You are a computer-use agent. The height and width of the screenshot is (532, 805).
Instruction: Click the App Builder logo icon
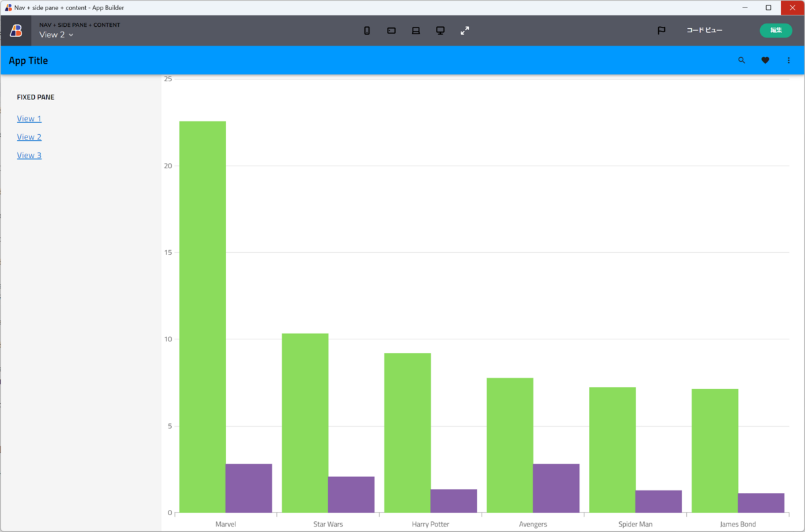[x=15, y=30]
